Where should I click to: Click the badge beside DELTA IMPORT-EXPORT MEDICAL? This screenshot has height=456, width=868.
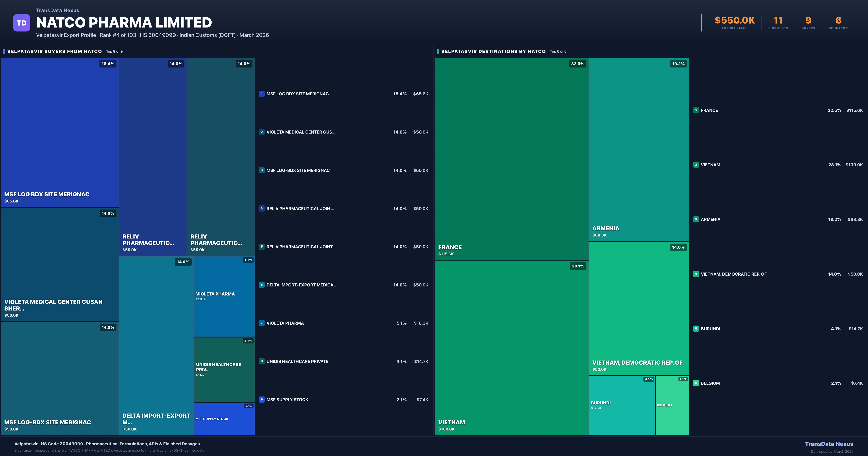point(262,285)
